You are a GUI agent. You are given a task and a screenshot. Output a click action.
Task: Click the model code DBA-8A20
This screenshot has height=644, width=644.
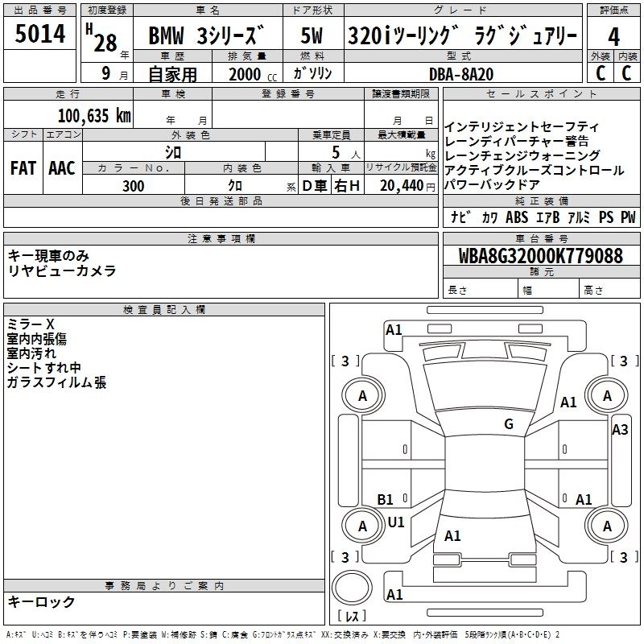tap(461, 74)
